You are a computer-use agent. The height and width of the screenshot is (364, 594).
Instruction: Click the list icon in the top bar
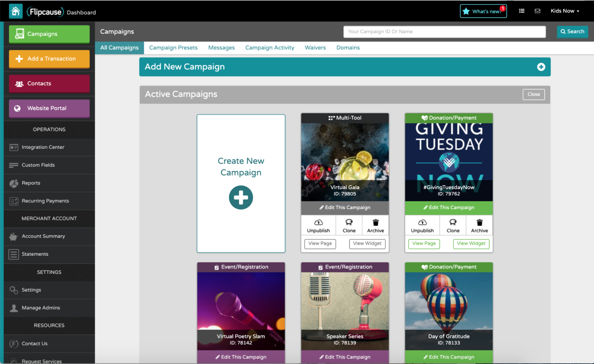tap(521, 11)
